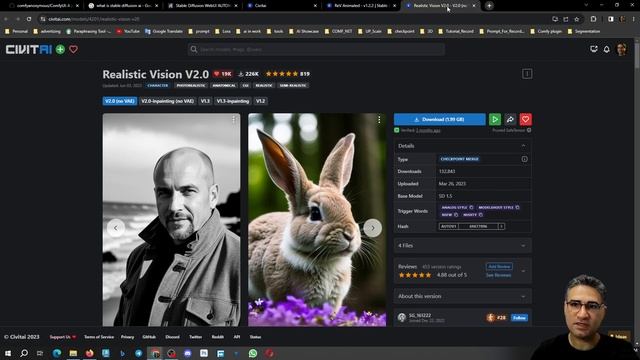Click the Civitai search models field

316,49
